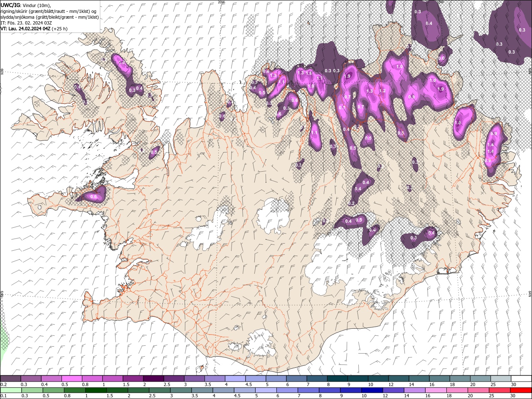
Task: Click the darkest purple swatch in the snow legend
Action: click(153, 379)
